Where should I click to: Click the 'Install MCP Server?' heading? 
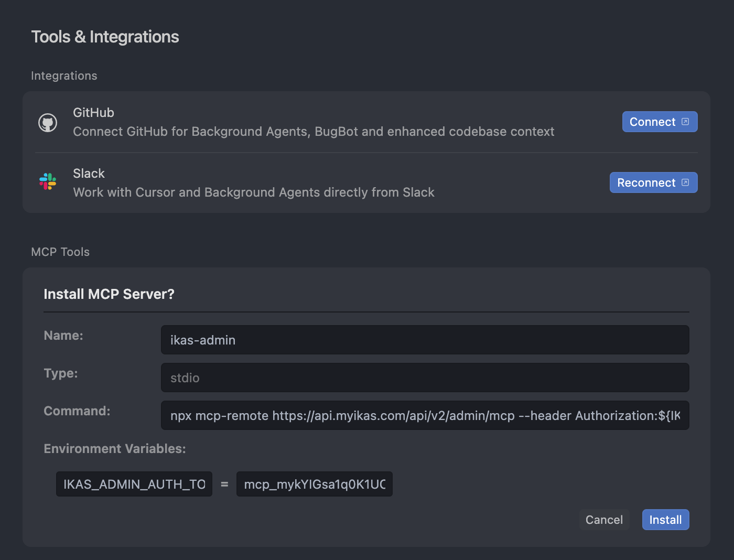point(109,294)
